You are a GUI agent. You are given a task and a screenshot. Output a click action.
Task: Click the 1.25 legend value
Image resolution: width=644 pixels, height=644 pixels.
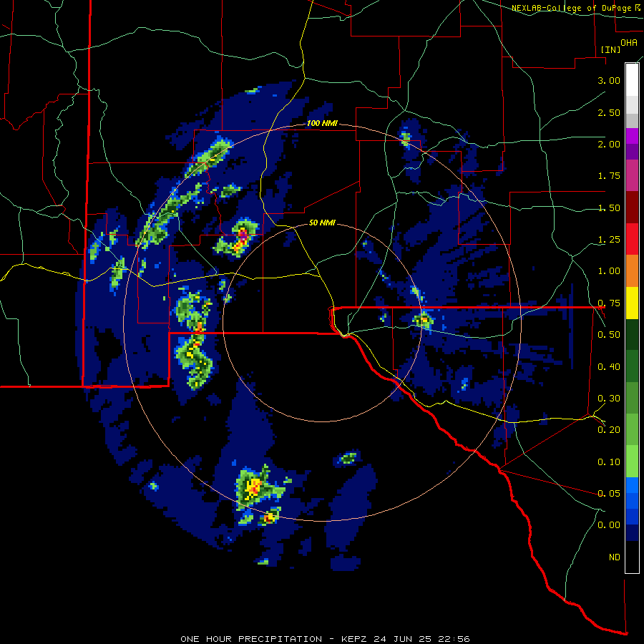pos(609,240)
